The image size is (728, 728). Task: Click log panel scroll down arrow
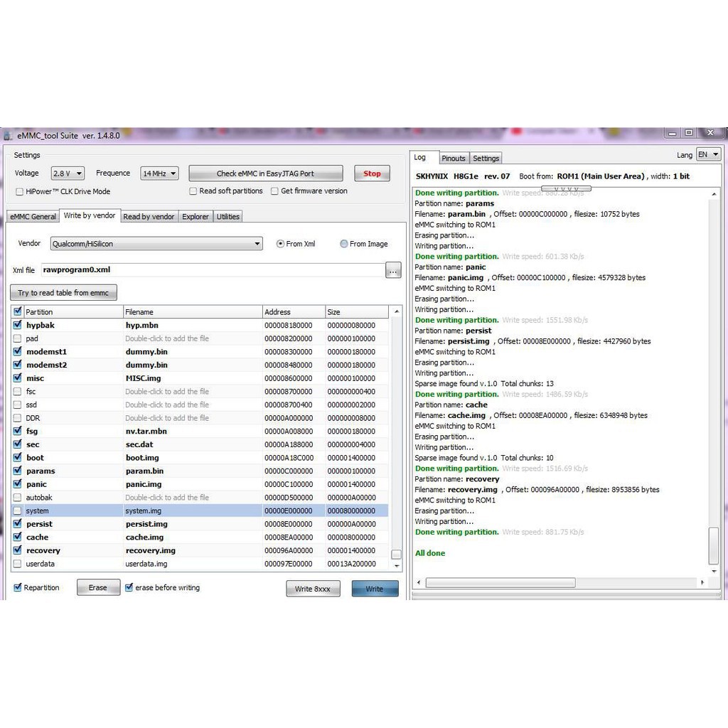[x=714, y=570]
